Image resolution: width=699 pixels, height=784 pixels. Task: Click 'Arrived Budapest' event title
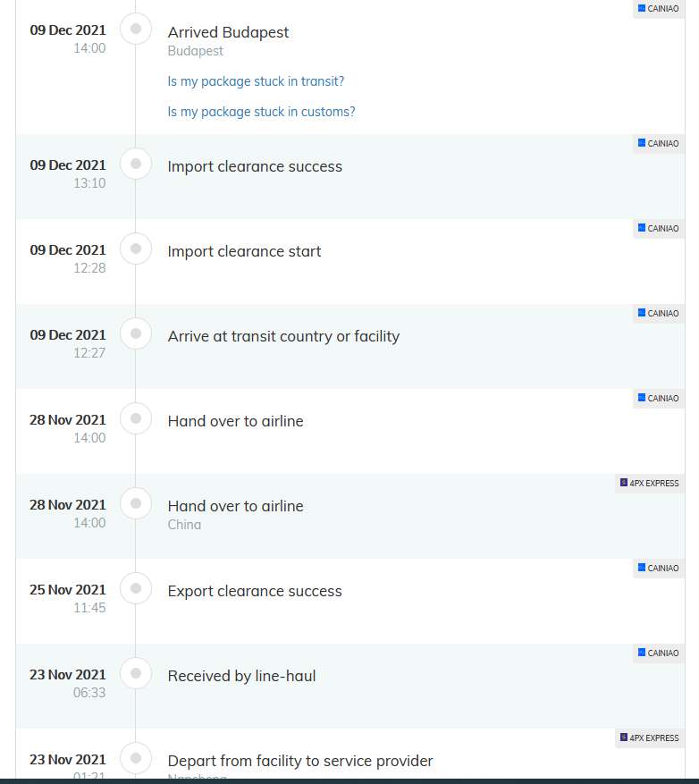point(228,32)
